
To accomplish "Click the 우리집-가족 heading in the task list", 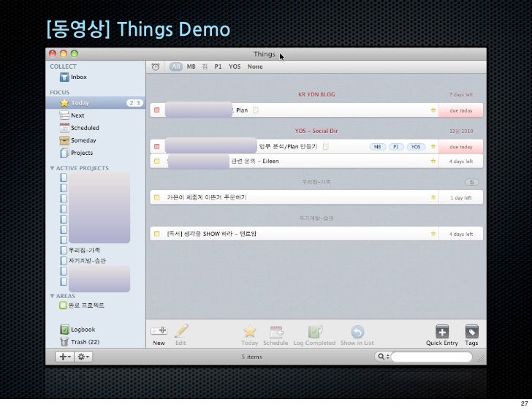I will (316, 182).
